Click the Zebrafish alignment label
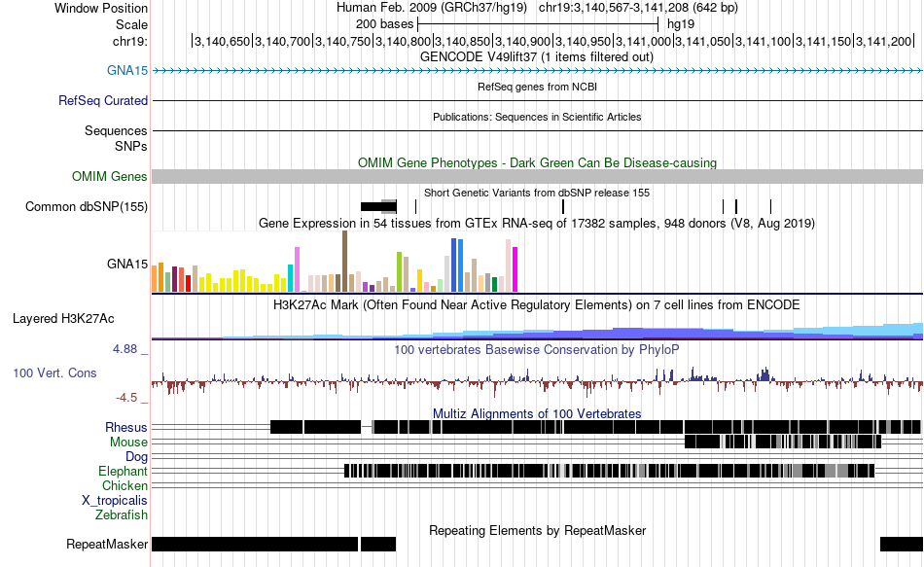 (122, 515)
